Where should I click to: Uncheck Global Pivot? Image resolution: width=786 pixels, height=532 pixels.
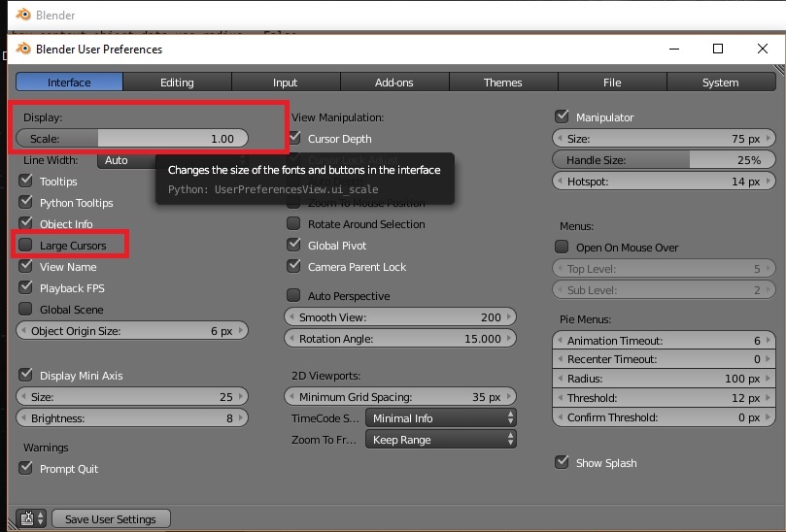pos(294,245)
